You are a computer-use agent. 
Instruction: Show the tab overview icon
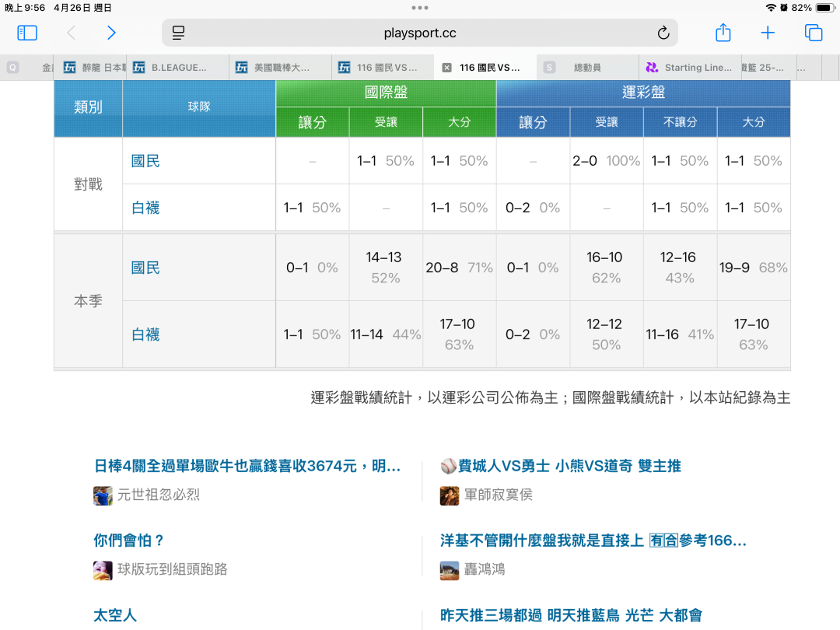(814, 33)
